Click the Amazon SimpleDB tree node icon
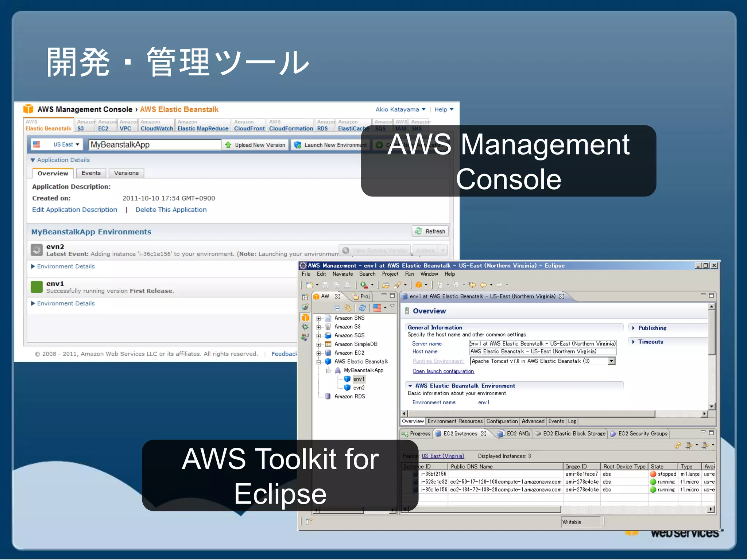 (x=328, y=344)
